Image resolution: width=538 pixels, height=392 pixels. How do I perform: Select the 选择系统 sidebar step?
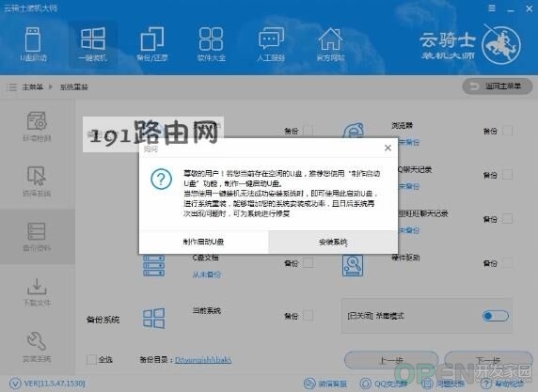click(37, 180)
